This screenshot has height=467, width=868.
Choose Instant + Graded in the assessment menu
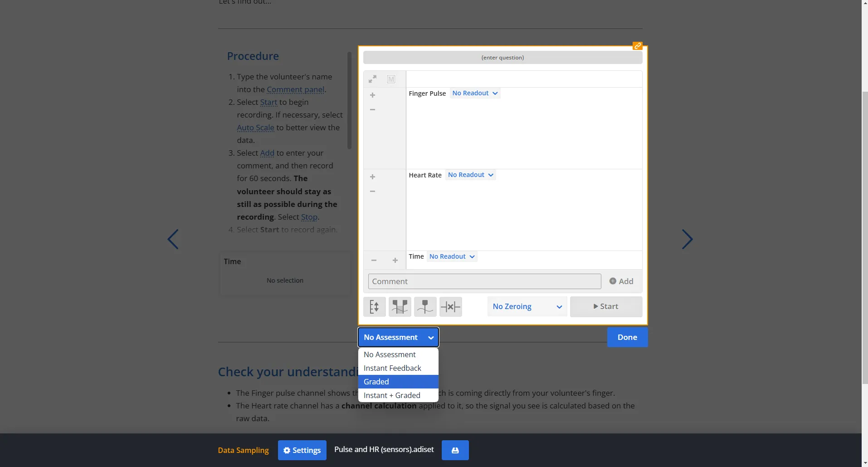(392, 395)
